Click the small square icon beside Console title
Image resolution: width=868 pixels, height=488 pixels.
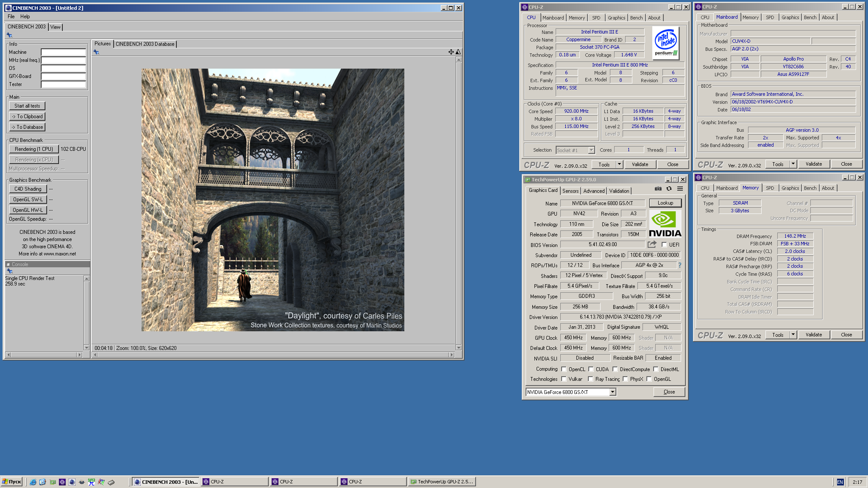(x=8, y=264)
